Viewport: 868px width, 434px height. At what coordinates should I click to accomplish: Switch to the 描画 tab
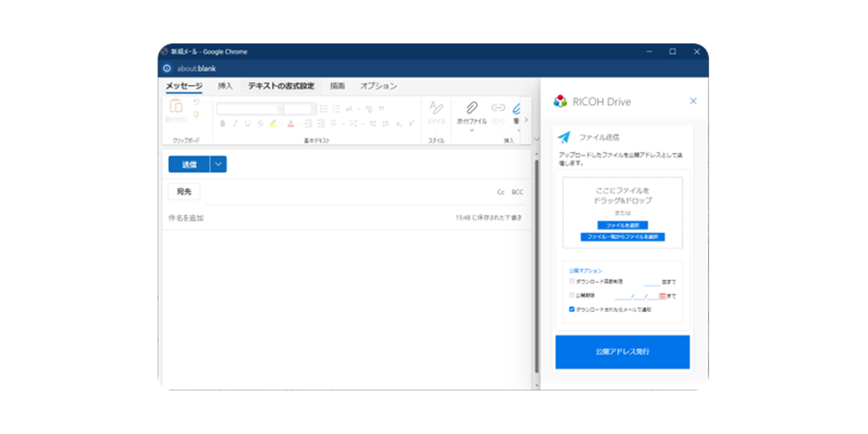click(x=338, y=85)
